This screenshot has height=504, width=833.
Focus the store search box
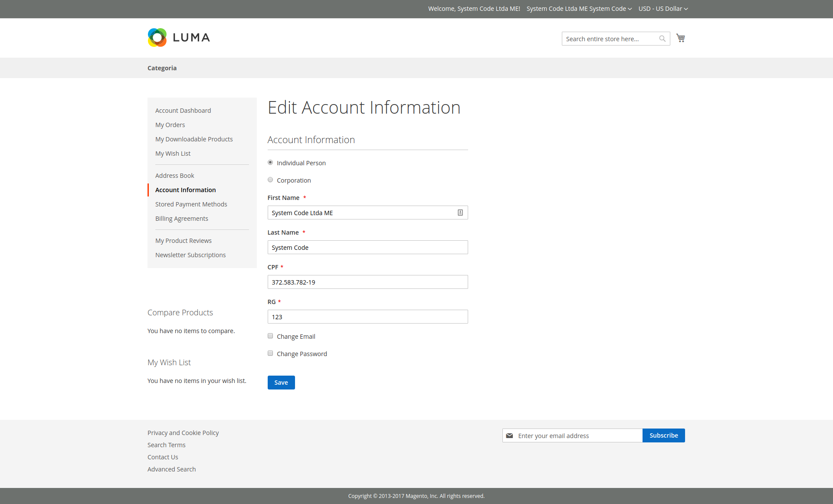610,39
